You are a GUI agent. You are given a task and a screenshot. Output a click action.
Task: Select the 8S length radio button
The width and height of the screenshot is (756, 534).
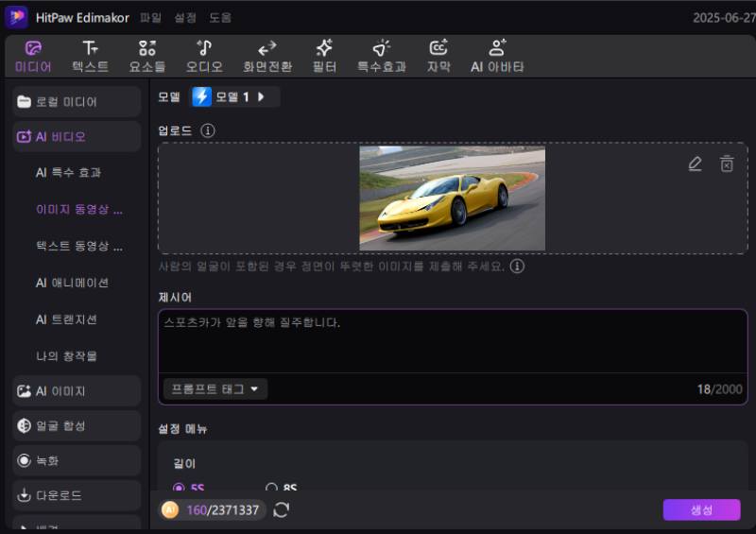(272, 489)
